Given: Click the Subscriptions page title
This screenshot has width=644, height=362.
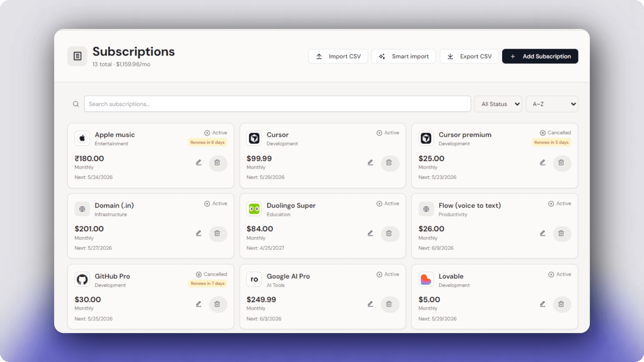Looking at the screenshot, I should click(133, 52).
